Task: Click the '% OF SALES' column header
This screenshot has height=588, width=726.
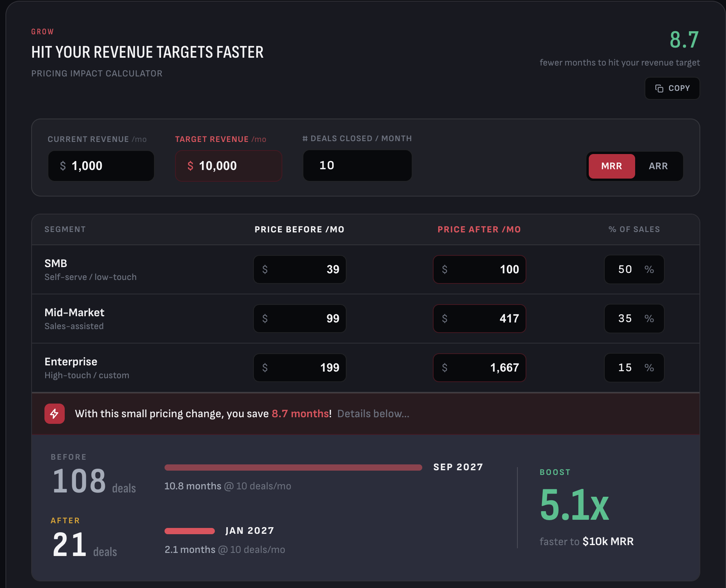Action: tap(634, 230)
